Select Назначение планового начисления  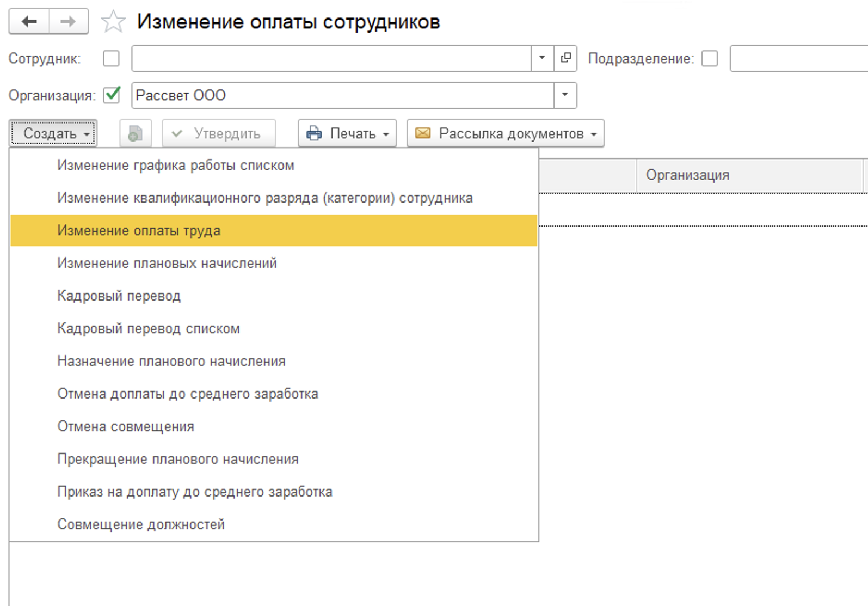(x=274, y=362)
